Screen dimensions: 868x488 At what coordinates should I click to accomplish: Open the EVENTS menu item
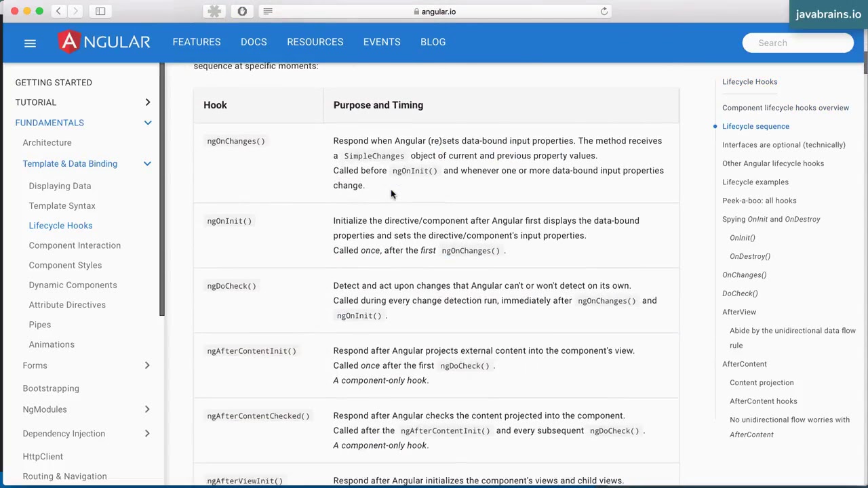[382, 42]
